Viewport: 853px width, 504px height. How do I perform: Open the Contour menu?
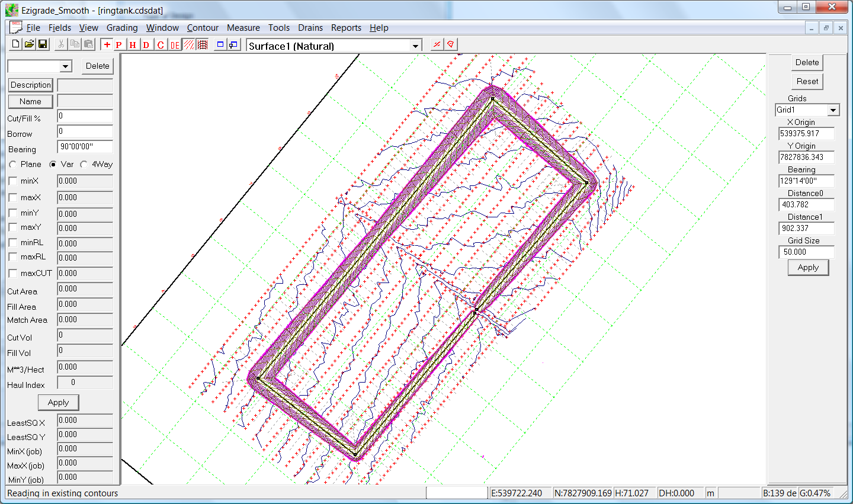(x=203, y=28)
